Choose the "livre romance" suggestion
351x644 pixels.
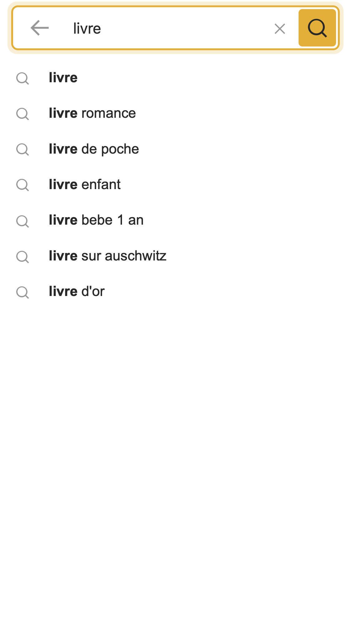pyautogui.click(x=92, y=113)
